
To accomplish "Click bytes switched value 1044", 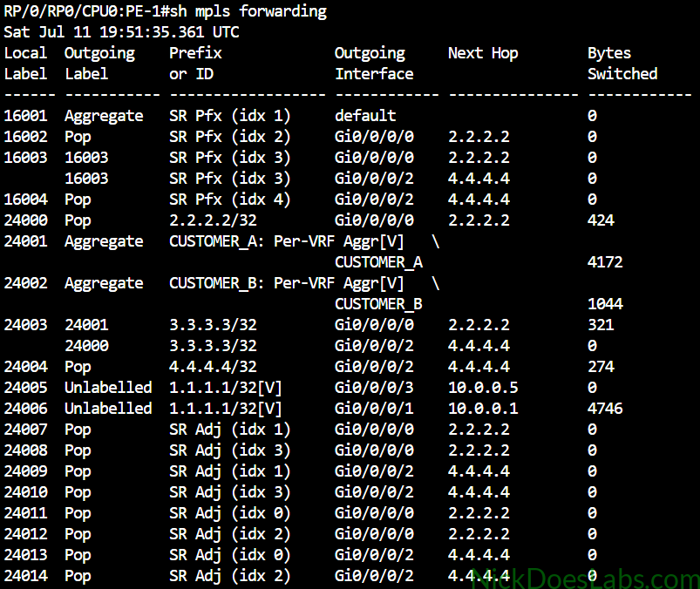I will (x=605, y=304).
